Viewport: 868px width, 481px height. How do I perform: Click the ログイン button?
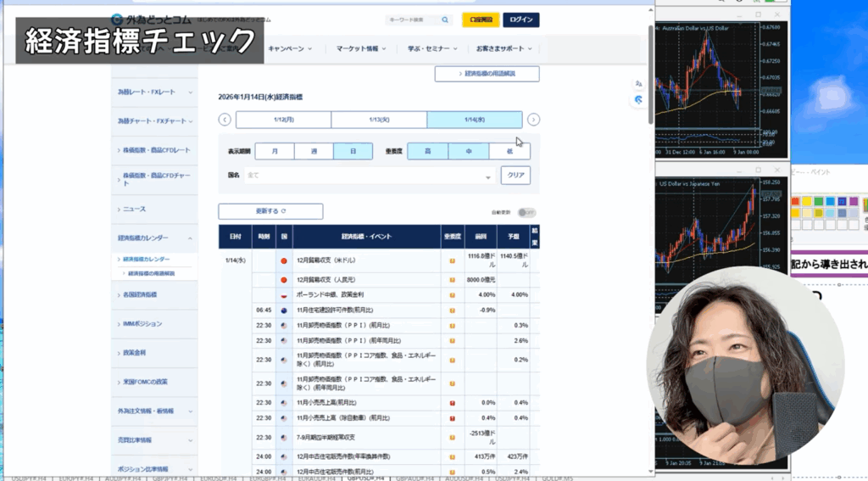tap(520, 20)
